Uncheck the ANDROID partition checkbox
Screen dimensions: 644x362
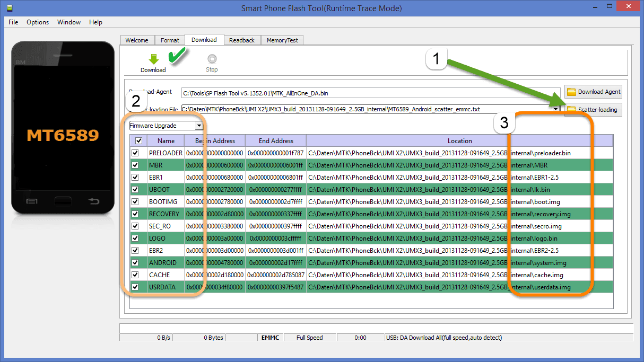(x=135, y=262)
